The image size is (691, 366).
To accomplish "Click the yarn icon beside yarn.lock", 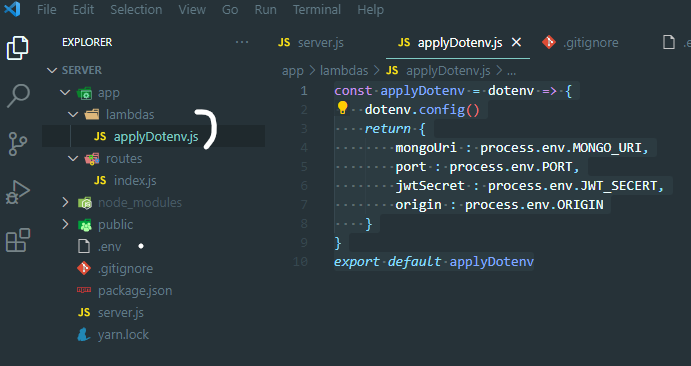I will point(84,334).
